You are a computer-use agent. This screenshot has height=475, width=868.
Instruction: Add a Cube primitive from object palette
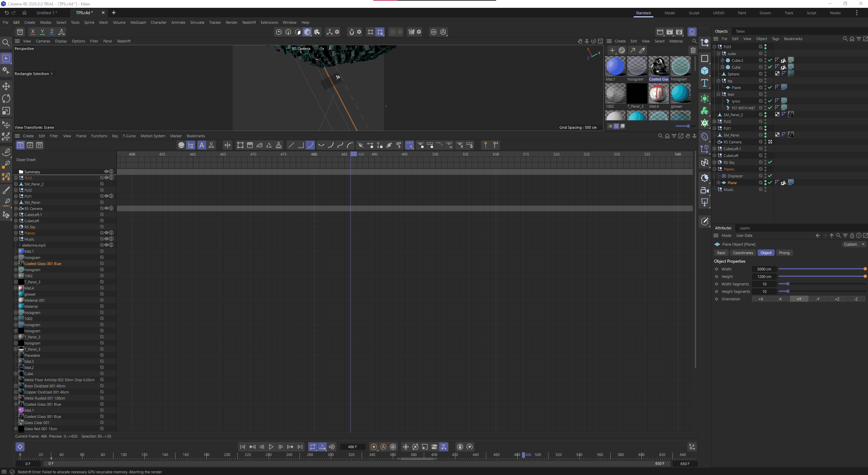[x=705, y=71]
